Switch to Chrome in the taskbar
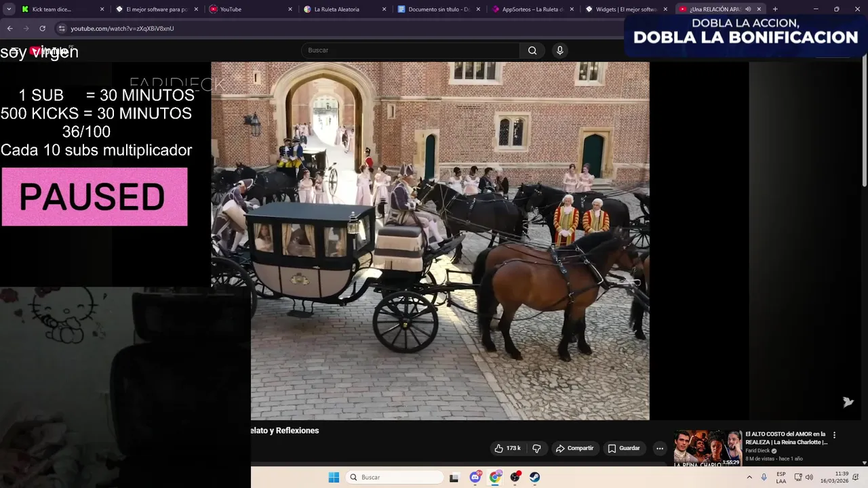 tap(495, 477)
